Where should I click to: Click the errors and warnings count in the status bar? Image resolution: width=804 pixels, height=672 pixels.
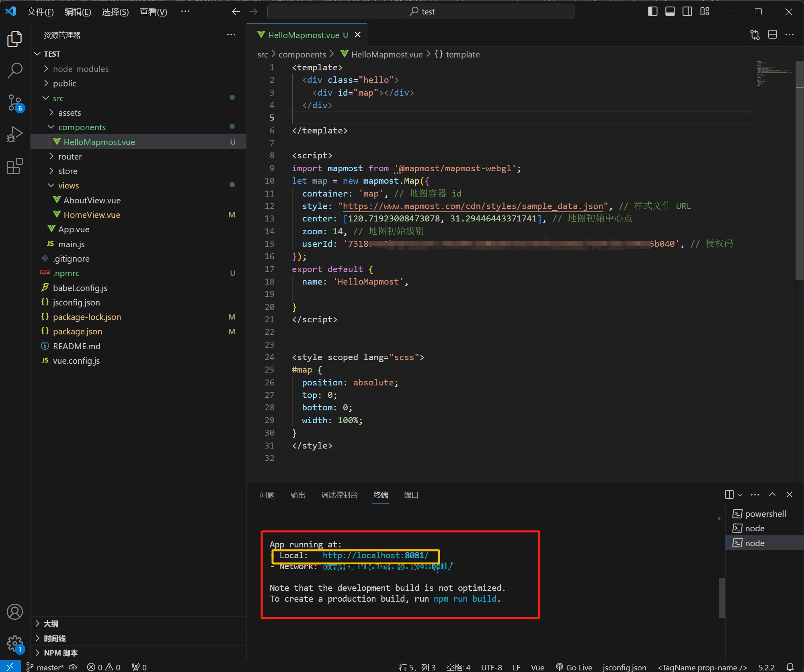104,667
